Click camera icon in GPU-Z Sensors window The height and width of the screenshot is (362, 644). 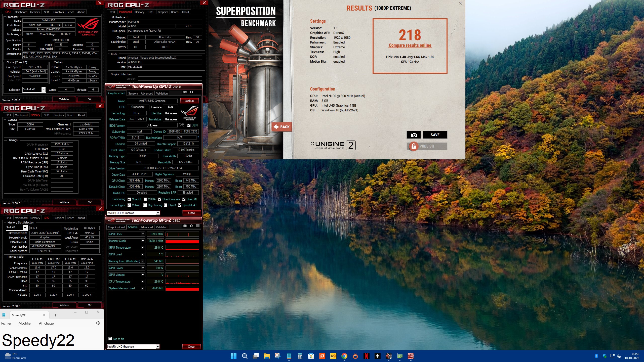pyautogui.click(x=185, y=226)
